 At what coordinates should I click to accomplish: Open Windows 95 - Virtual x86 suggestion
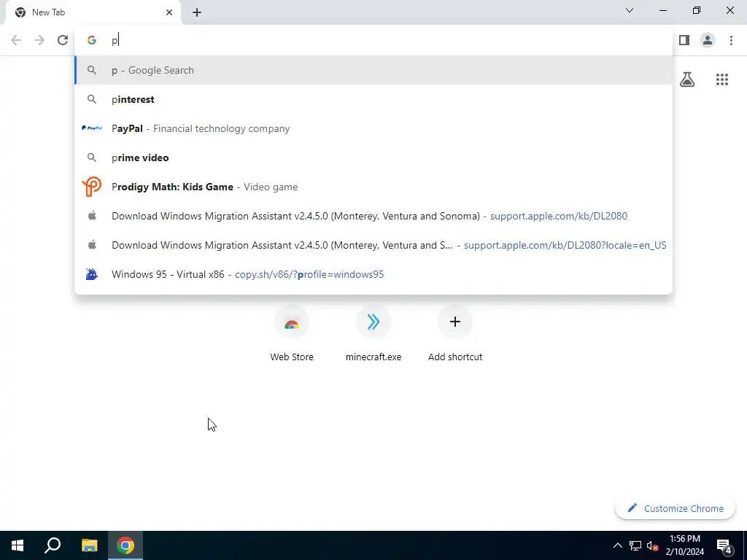[373, 274]
